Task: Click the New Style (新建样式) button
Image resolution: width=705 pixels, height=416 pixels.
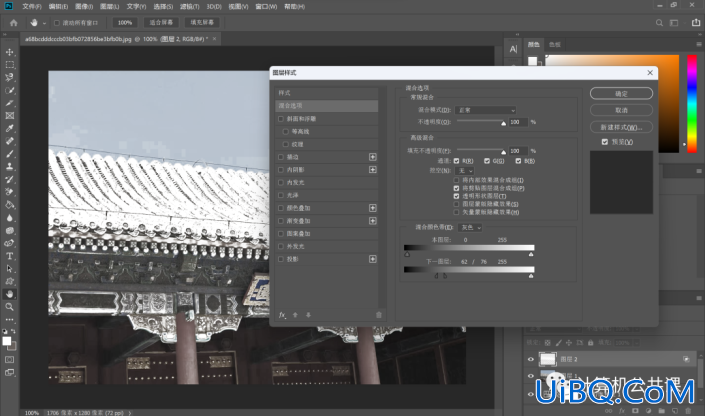Action: pos(621,127)
